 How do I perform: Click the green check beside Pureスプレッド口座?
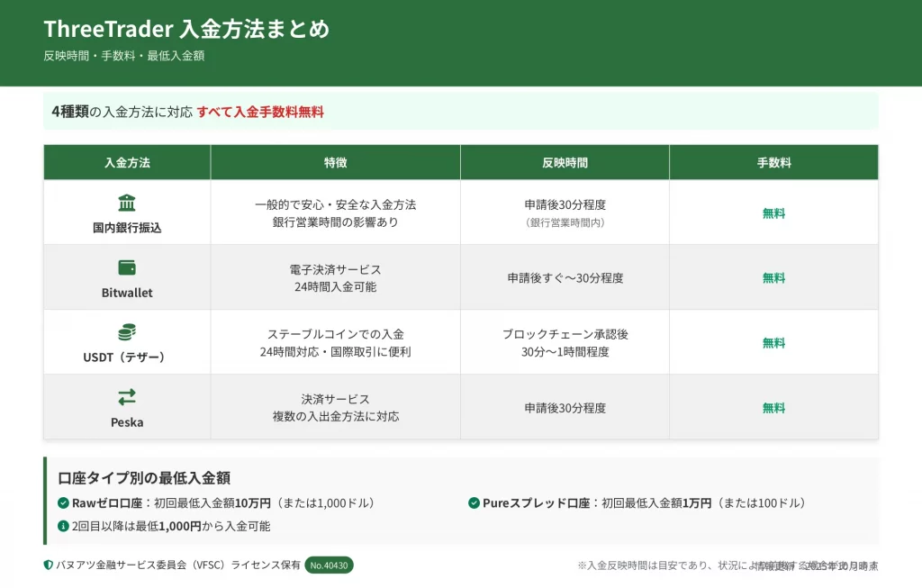point(474,503)
